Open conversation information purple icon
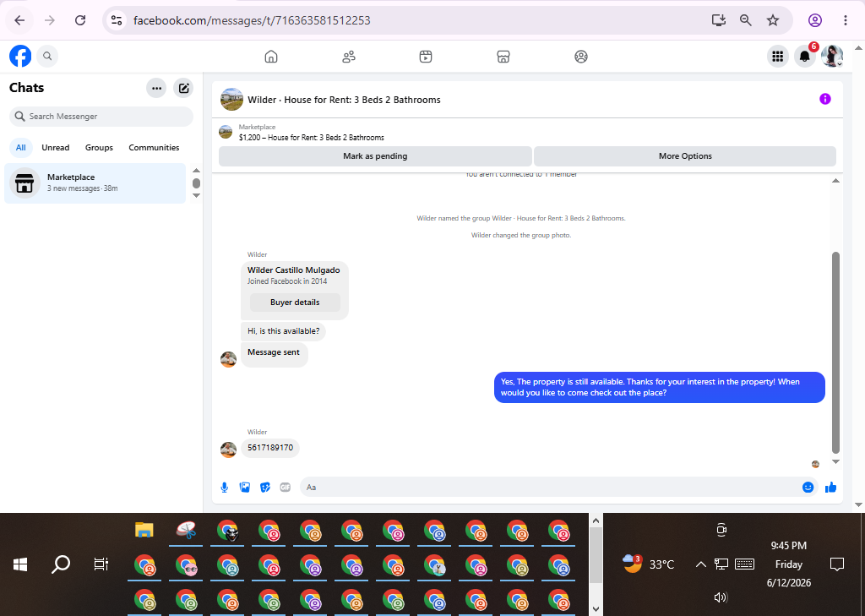The image size is (865, 616). [x=825, y=100]
